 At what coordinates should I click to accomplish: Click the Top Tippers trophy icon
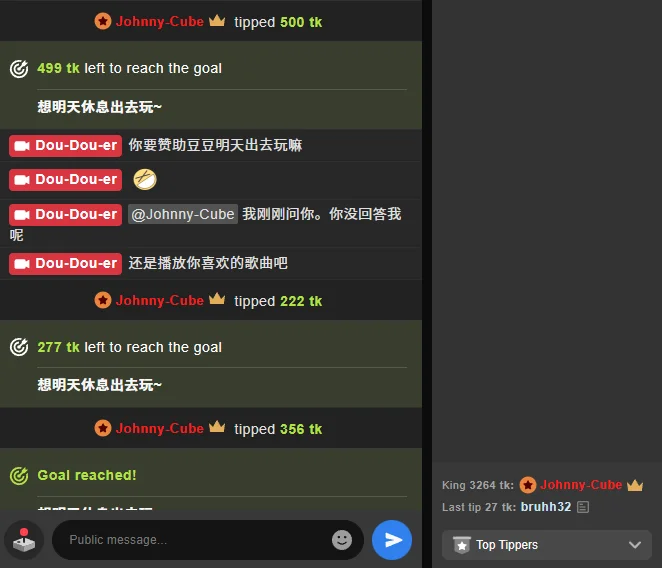461,545
